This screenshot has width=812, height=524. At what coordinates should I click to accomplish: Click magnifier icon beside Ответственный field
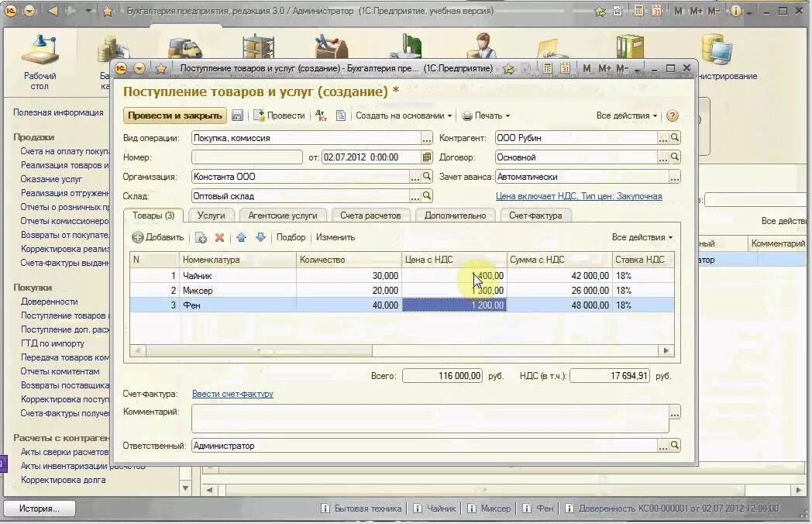tap(675, 445)
